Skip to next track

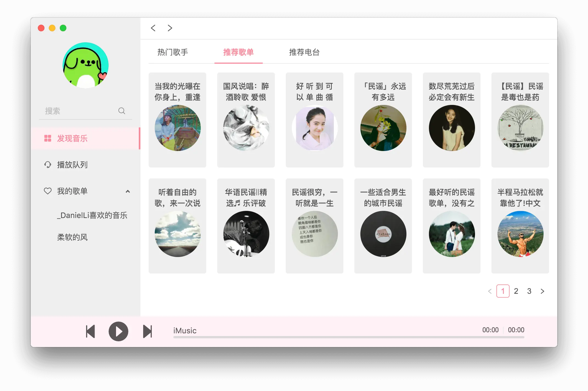tap(147, 331)
